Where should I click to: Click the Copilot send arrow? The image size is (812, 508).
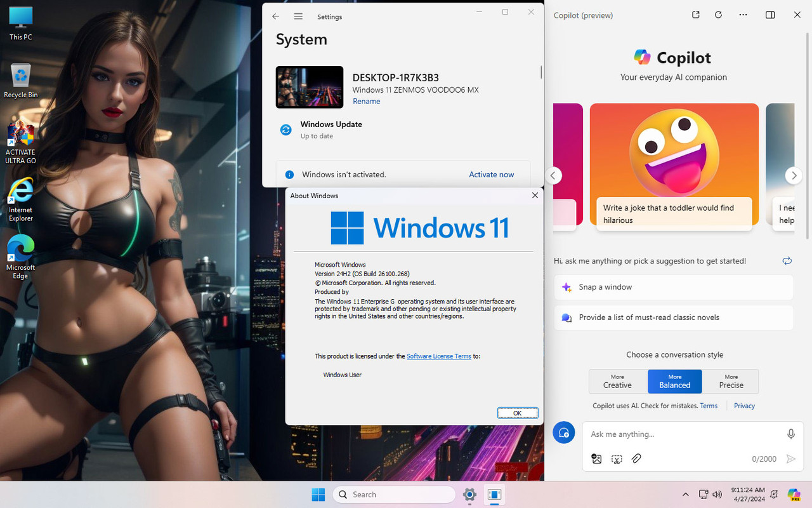pyautogui.click(x=790, y=458)
